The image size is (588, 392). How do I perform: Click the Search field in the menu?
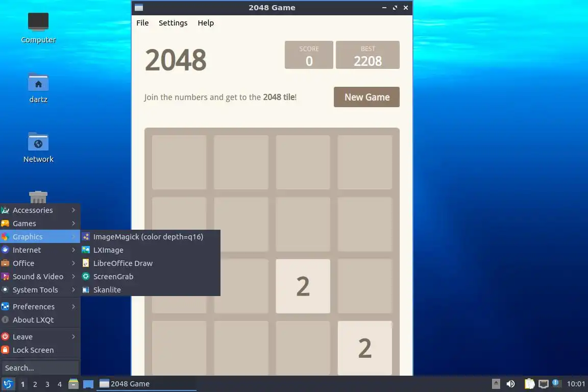click(40, 368)
